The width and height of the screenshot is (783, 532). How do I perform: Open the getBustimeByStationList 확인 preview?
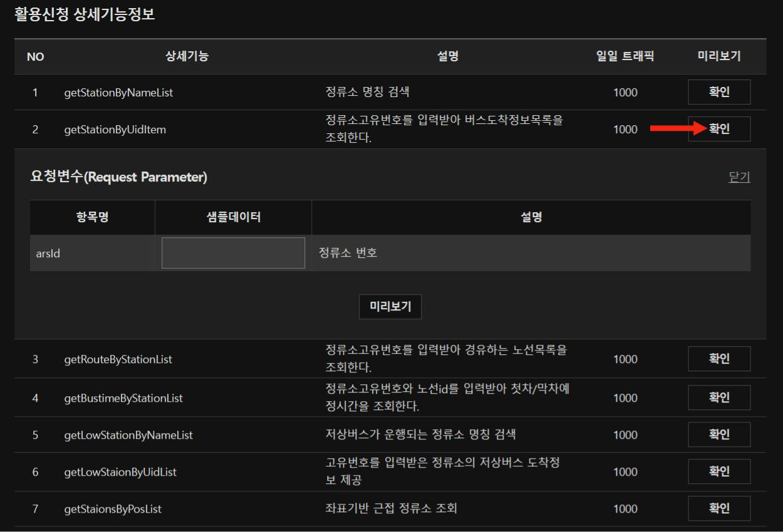[719, 397]
